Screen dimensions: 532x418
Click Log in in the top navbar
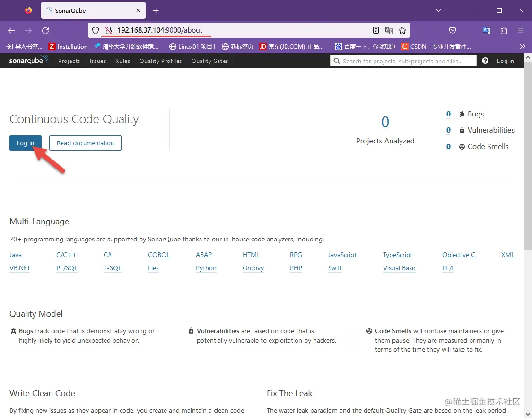pyautogui.click(x=505, y=61)
